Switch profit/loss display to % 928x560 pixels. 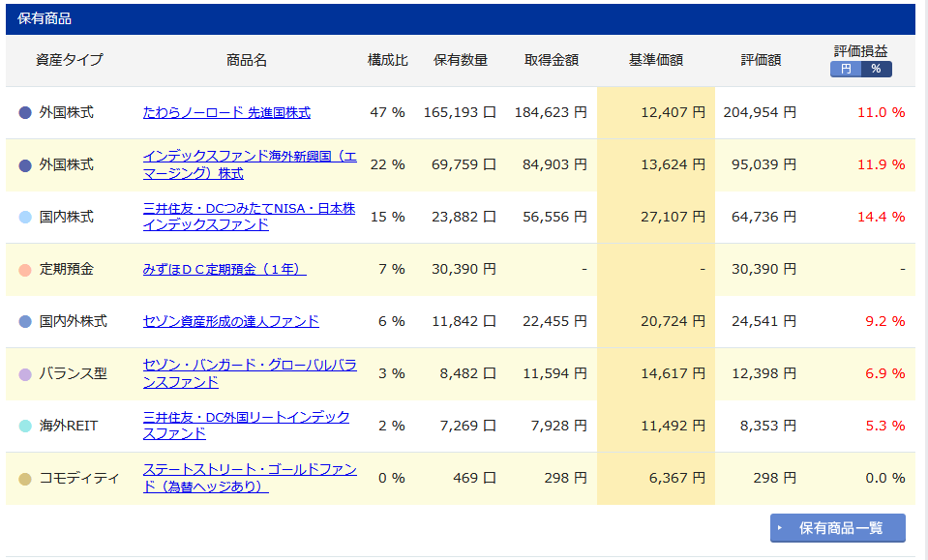point(877,70)
